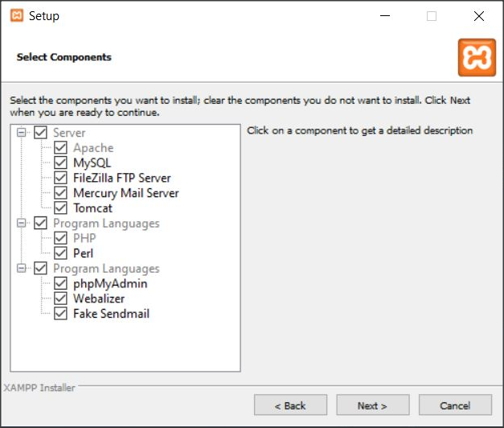This screenshot has width=504, height=428.
Task: Uncheck the MySQL component
Action: click(60, 163)
